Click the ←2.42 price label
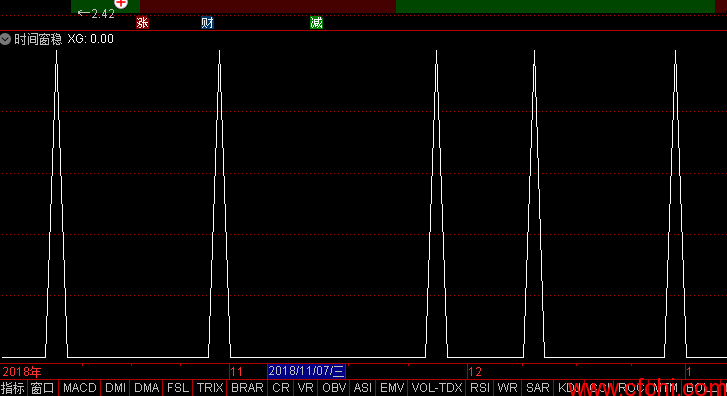 coord(96,13)
